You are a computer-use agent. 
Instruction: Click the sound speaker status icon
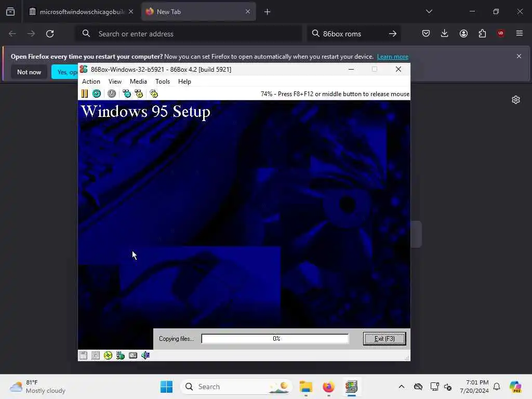point(145,355)
